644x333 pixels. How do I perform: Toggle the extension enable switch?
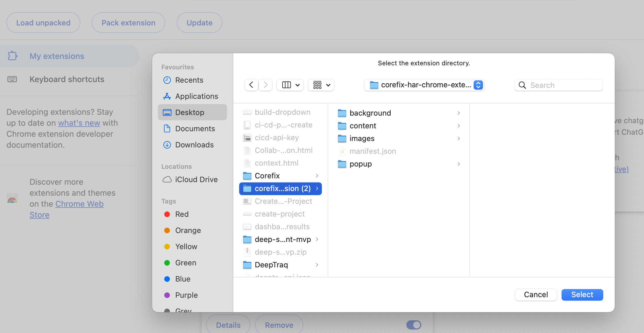tap(414, 325)
